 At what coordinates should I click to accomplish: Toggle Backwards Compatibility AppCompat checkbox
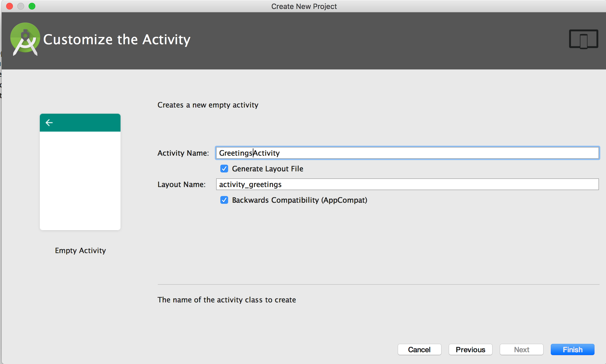224,200
